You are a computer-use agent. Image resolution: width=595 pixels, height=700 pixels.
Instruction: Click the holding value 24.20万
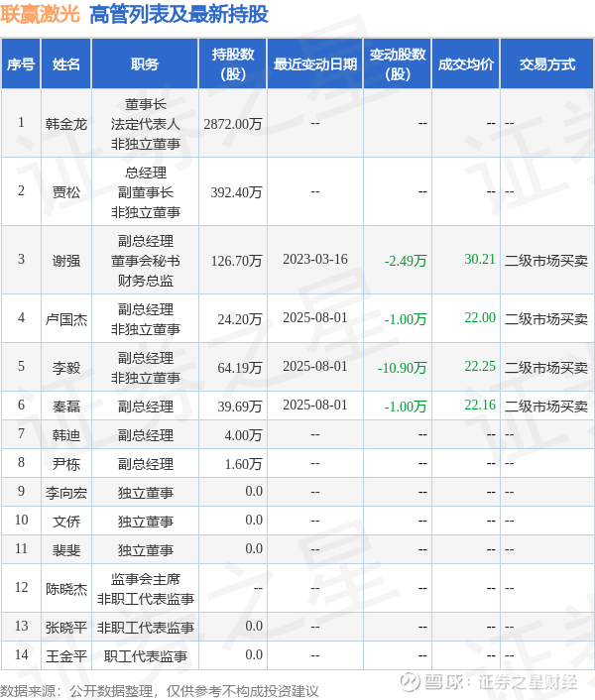point(240,319)
